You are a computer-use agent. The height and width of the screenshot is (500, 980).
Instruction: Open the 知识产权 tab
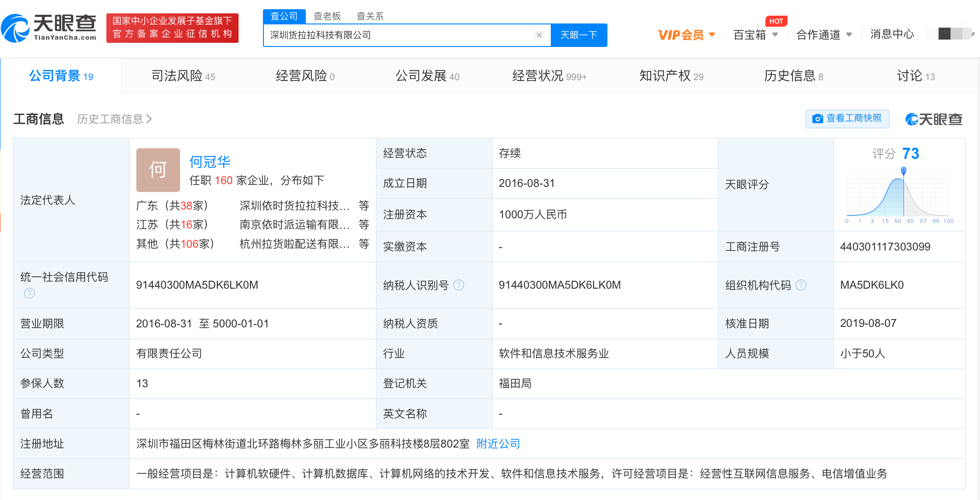point(671,76)
